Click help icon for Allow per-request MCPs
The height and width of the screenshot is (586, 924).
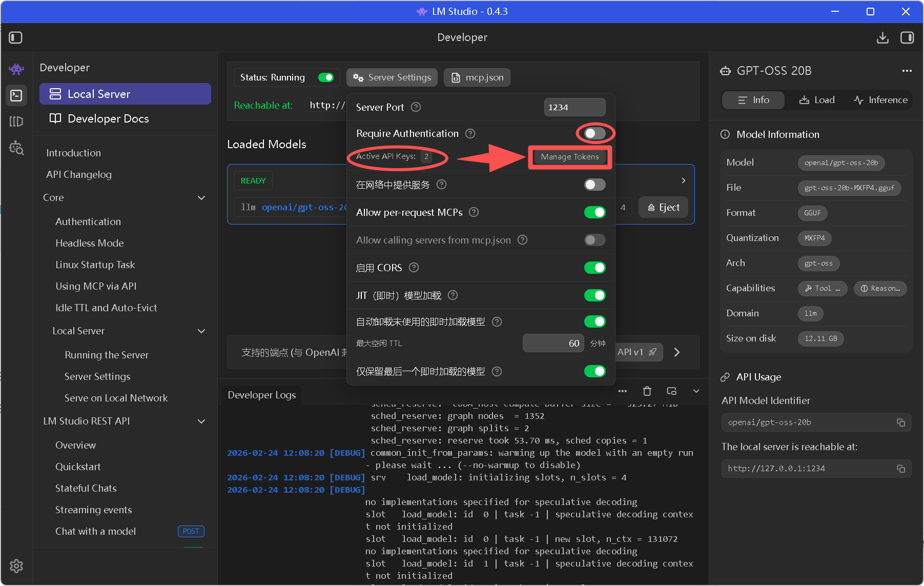pyautogui.click(x=474, y=212)
